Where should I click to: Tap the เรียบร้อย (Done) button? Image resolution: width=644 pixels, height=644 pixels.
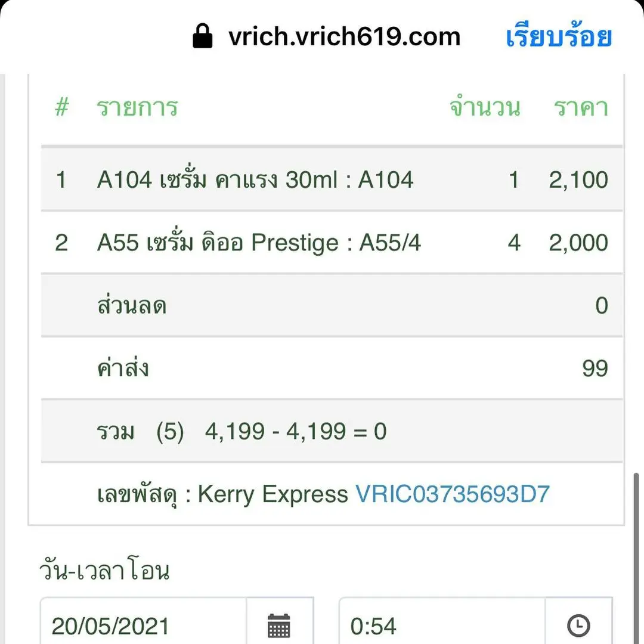point(559,37)
